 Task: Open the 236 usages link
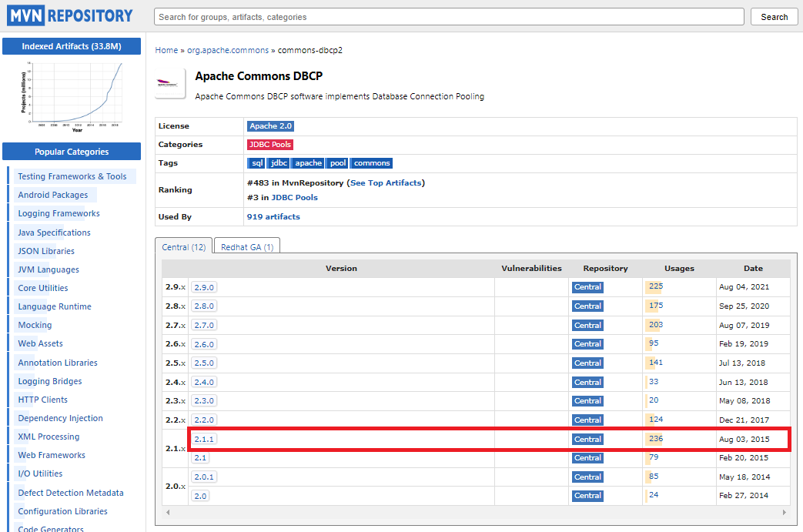[655, 438]
